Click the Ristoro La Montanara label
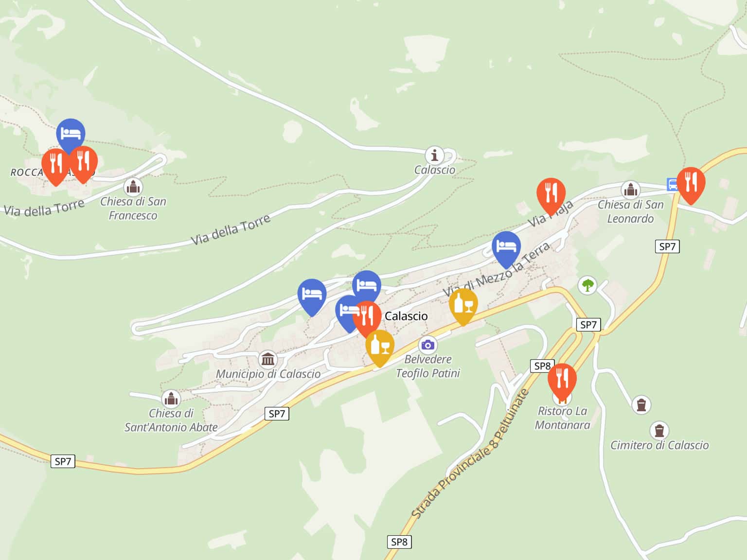Image resolution: width=747 pixels, height=560 pixels. click(x=562, y=418)
